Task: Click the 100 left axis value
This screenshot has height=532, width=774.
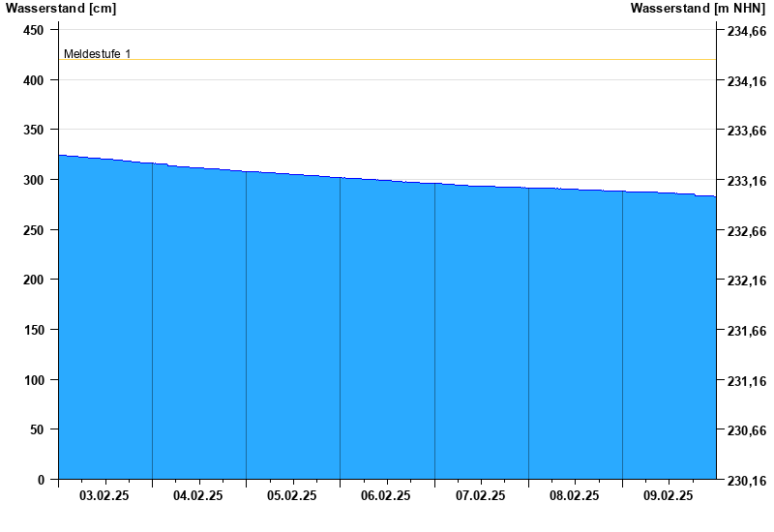Action: pyautogui.click(x=34, y=380)
